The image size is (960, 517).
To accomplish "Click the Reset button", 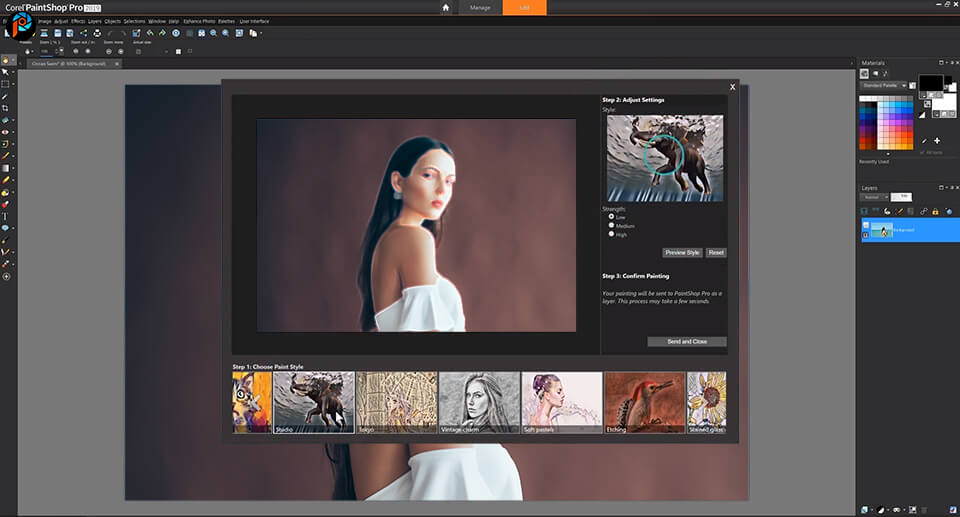I will [716, 252].
